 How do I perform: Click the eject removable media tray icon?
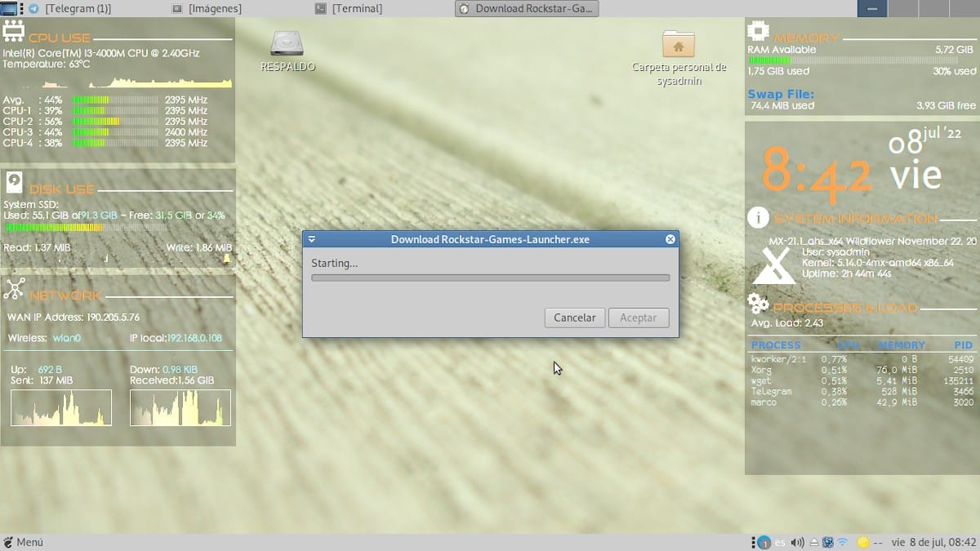pyautogui.click(x=813, y=542)
